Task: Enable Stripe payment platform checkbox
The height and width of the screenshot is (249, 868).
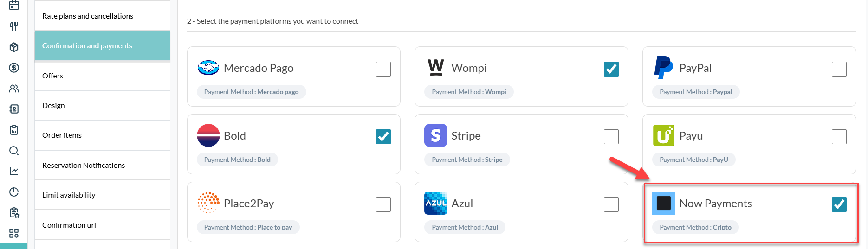Action: 611,137
